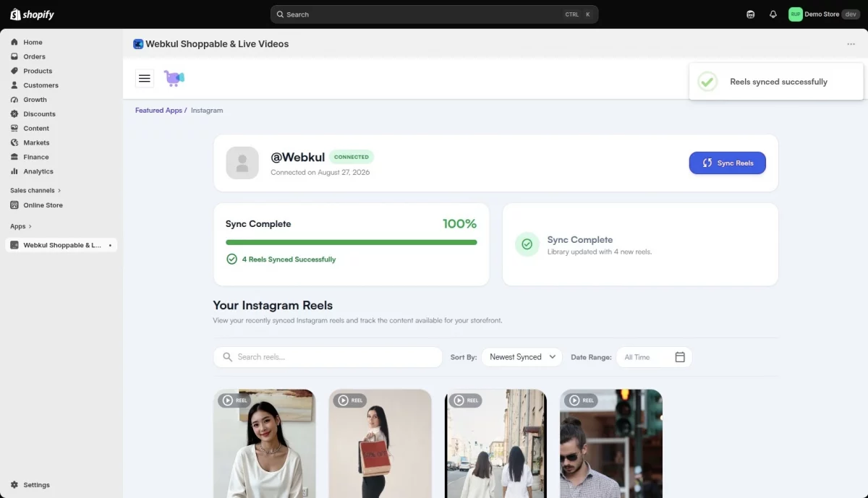Open second reel with red shopping bag

[x=380, y=444]
